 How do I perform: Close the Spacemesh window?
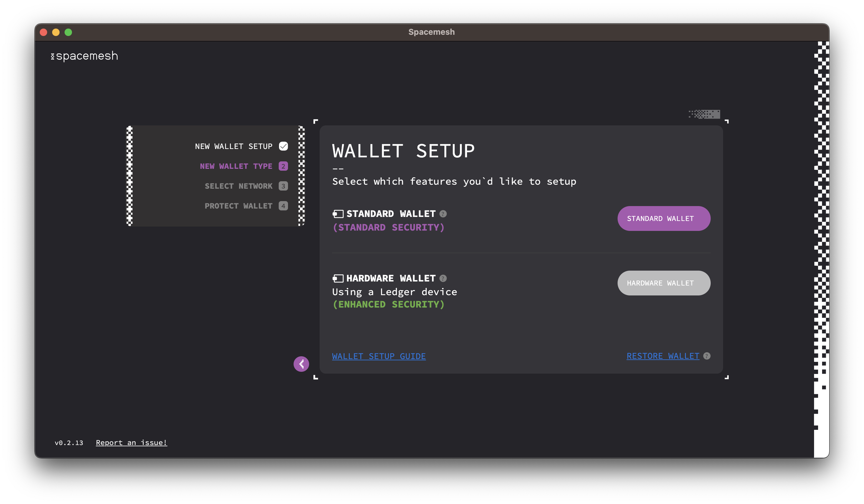click(43, 32)
